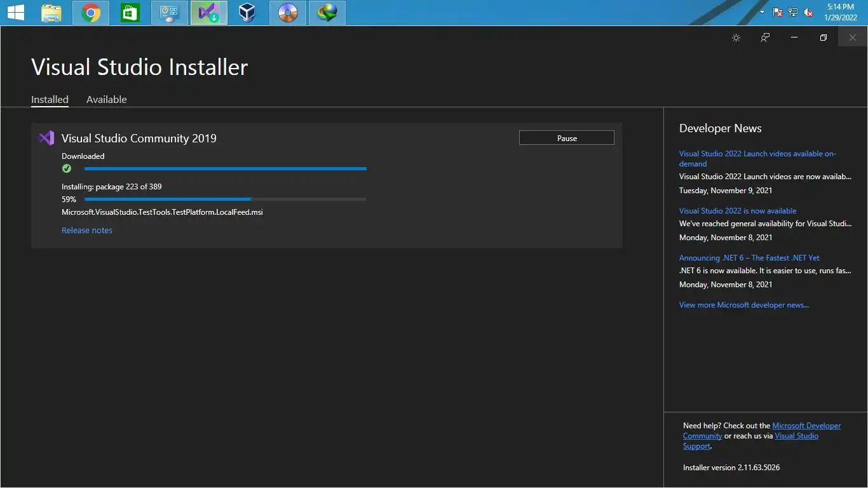Viewport: 868px width, 488px height.
Task: Minimize the Visual Studio Installer window
Action: pyautogui.click(x=794, y=37)
